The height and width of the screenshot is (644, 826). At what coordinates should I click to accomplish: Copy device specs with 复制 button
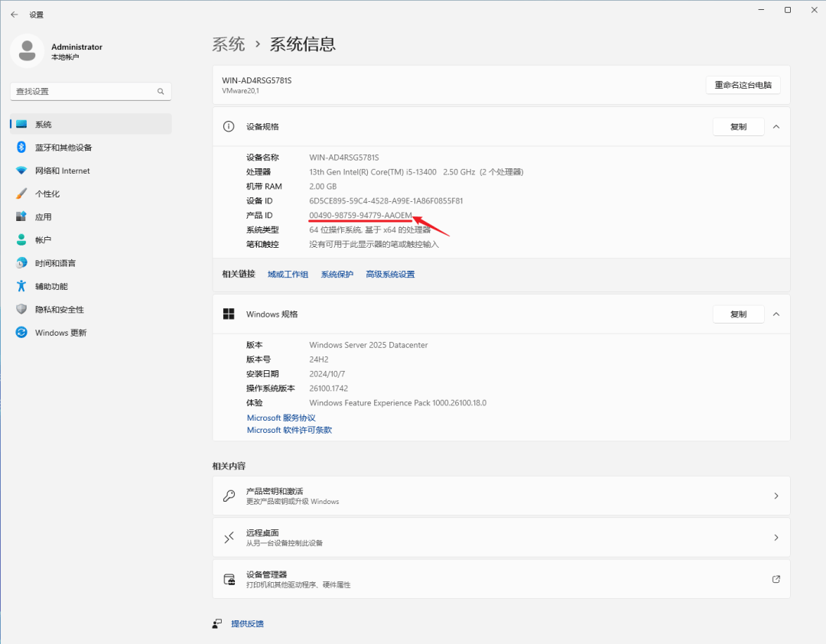(x=738, y=126)
